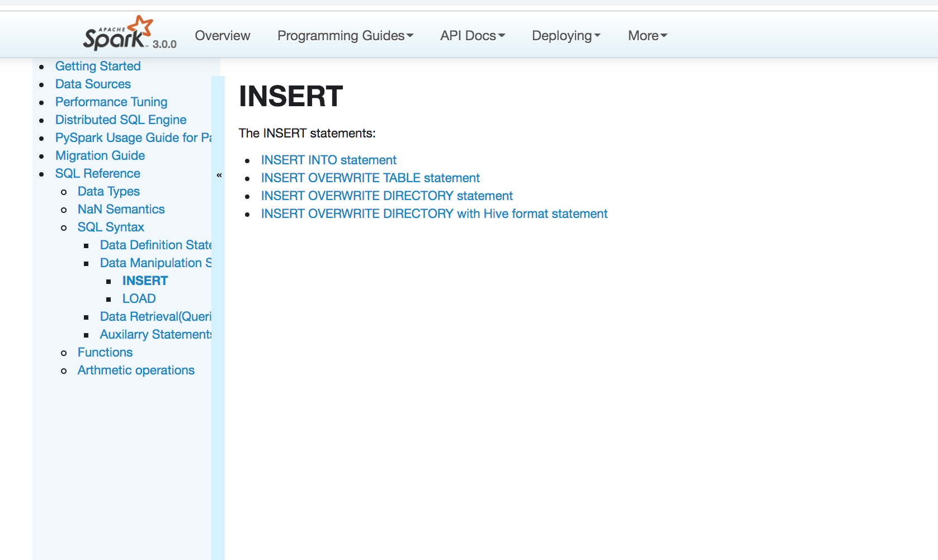This screenshot has width=938, height=560.
Task: Expand the Deploying dropdown menu
Action: (566, 36)
